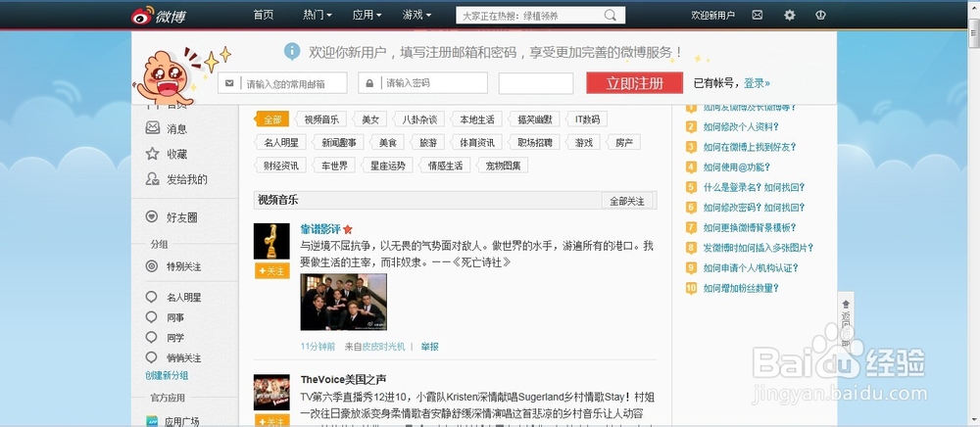This screenshot has height=427, width=980.
Task: Open help link 如何增加粉丝数量?
Action: 741,288
